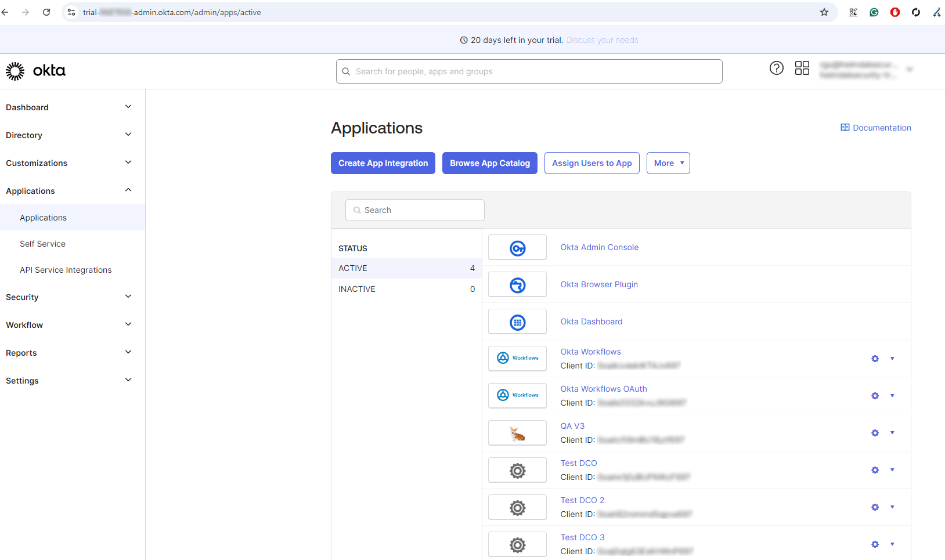Open actions dropdown arrow for Test DCO 2

point(892,507)
